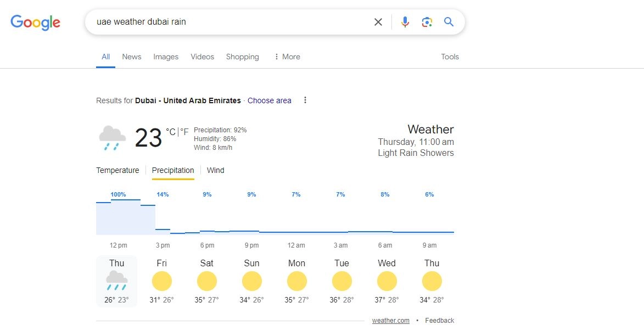Open the News results tab
Viewport: 644px width, 336px height.
132,57
